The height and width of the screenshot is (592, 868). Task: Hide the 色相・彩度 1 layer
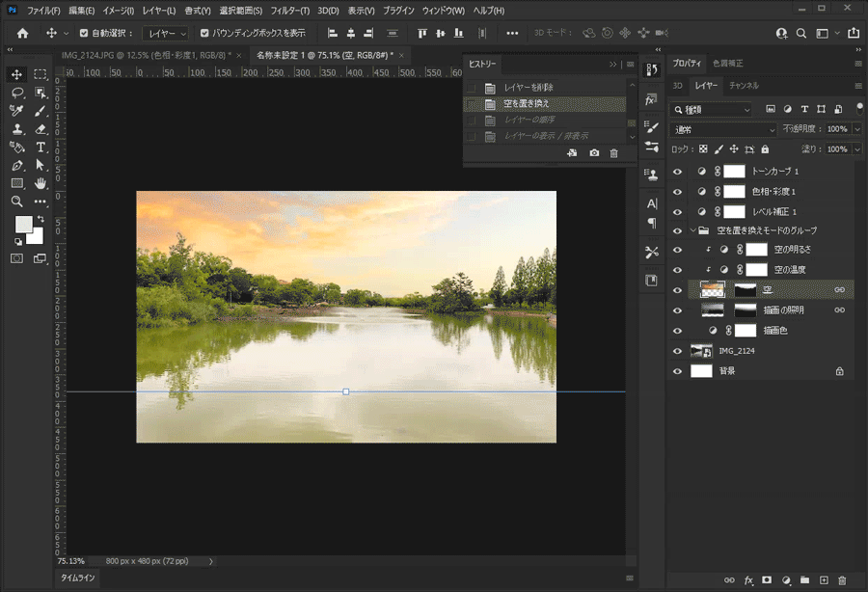[x=677, y=192]
